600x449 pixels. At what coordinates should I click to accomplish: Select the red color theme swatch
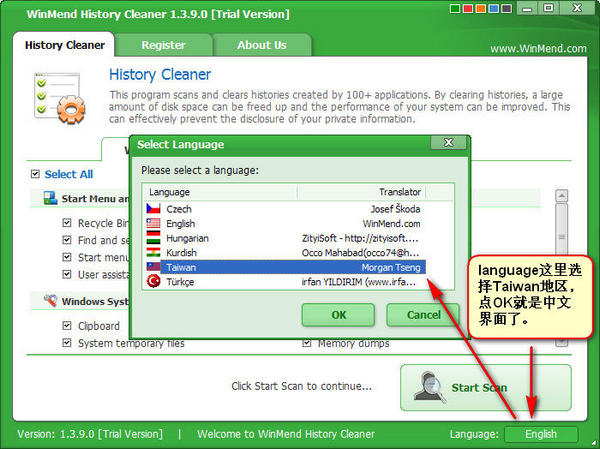click(x=468, y=8)
